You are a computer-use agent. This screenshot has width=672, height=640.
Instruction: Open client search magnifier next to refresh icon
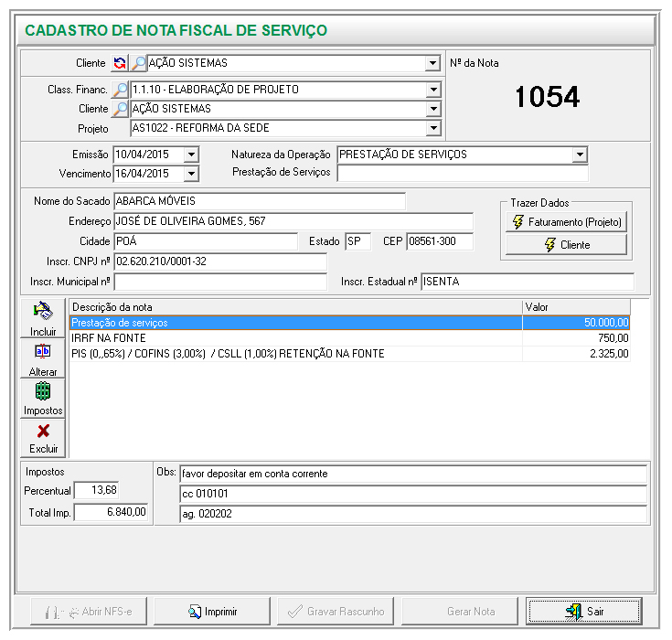138,63
